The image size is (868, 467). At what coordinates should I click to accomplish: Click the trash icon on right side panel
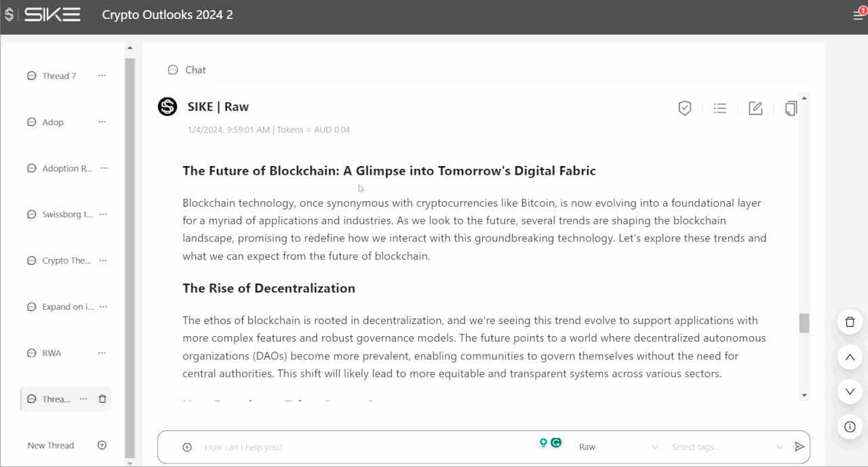[850, 322]
